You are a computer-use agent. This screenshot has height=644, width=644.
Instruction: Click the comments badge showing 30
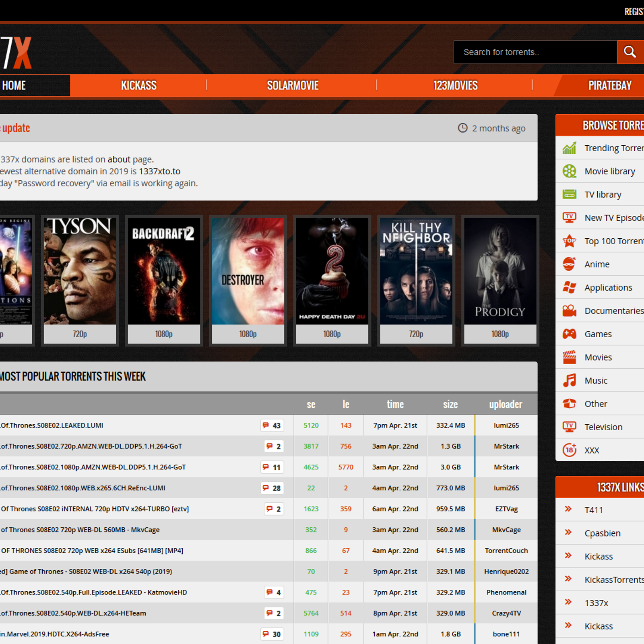(272, 634)
